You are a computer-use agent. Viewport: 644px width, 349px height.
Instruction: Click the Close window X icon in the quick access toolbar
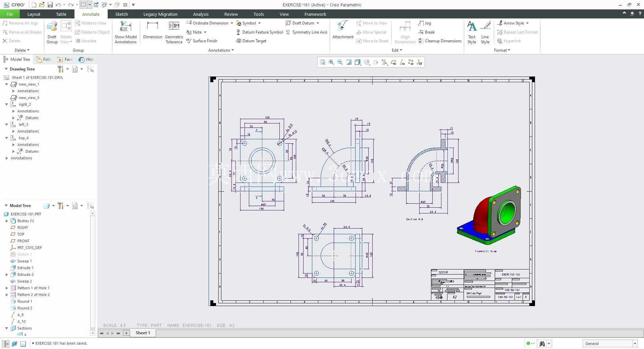pyautogui.click(x=125, y=5)
